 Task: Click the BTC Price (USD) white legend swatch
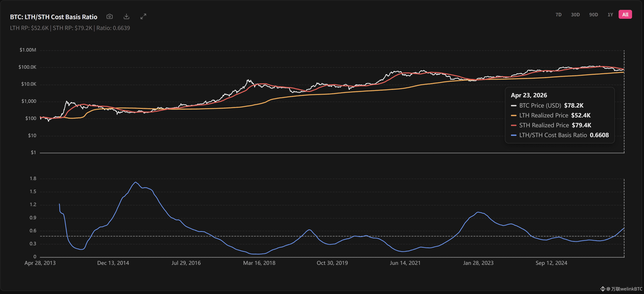(x=514, y=106)
